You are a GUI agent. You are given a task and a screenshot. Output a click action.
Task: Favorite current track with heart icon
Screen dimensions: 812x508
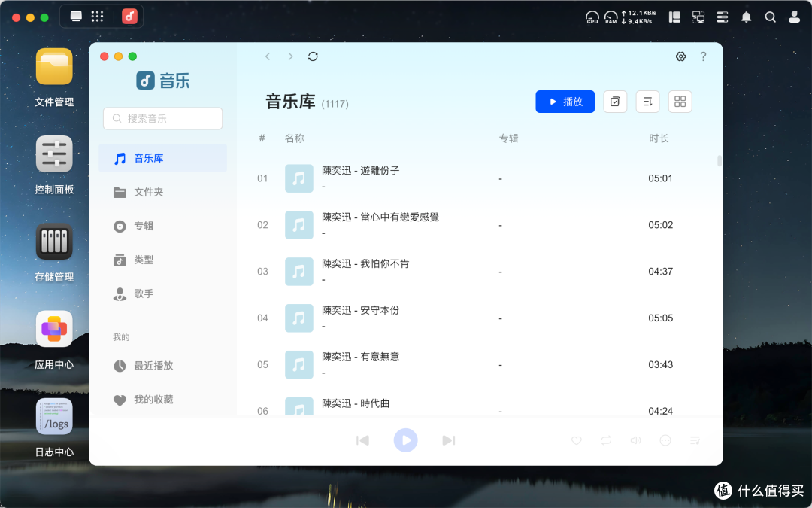coord(577,440)
